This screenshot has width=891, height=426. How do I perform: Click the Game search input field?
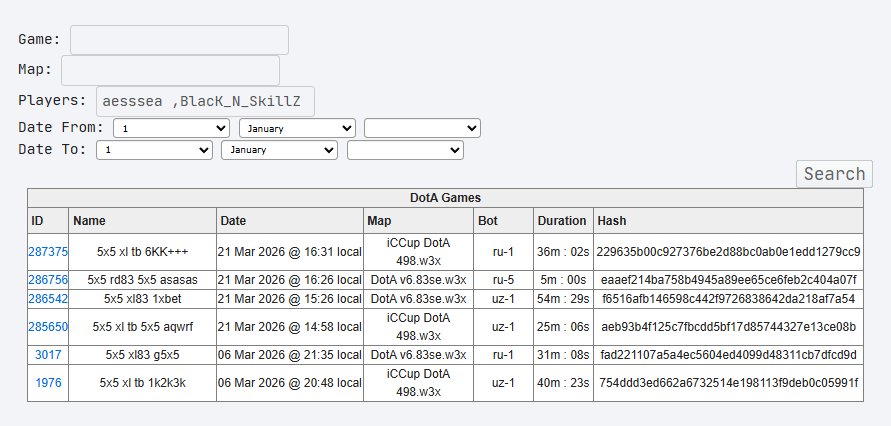(179, 40)
